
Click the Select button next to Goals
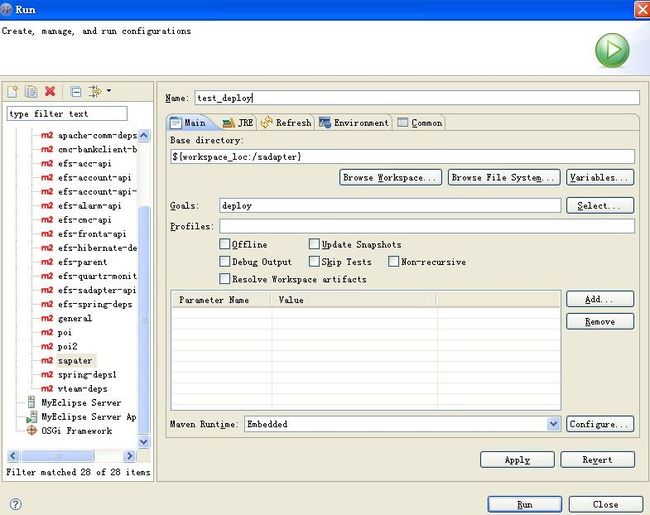[600, 206]
